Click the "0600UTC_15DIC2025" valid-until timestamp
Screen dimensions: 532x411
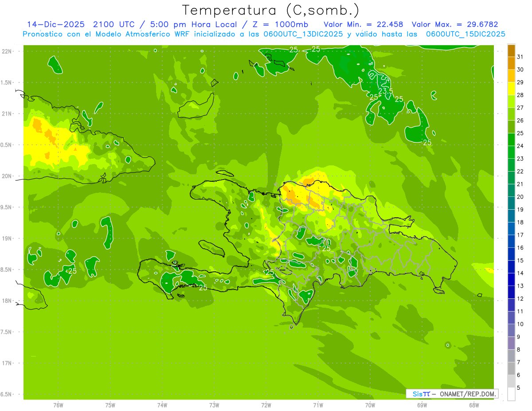465,34
